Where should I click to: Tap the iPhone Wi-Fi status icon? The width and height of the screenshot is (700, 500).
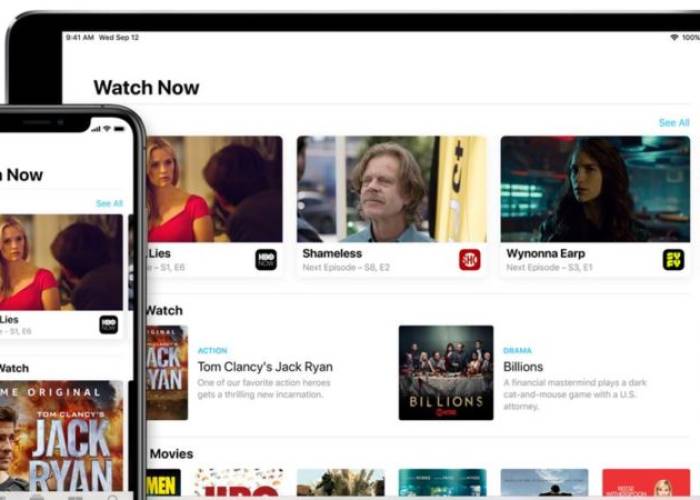tap(107, 129)
